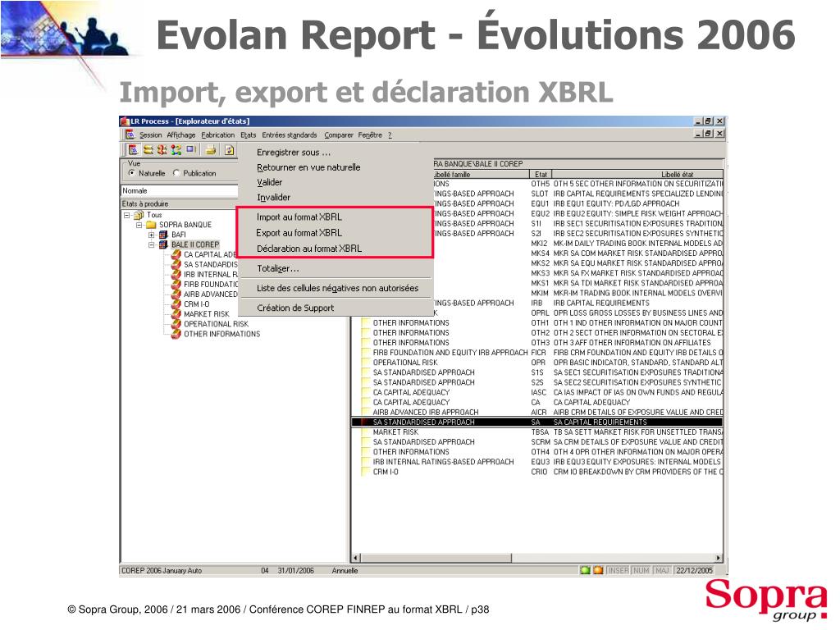Click the blue screen toolbar icon
Screen dimensions: 840x630
[x=190, y=150]
